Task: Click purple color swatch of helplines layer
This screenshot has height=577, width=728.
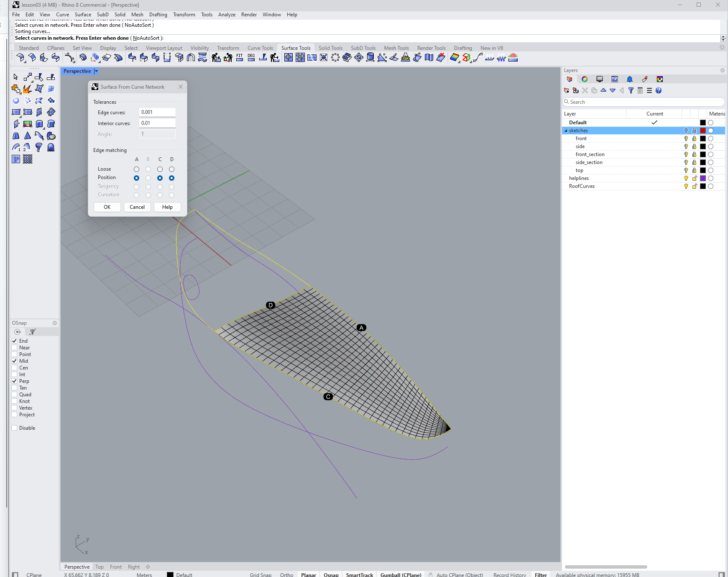Action: pos(703,178)
